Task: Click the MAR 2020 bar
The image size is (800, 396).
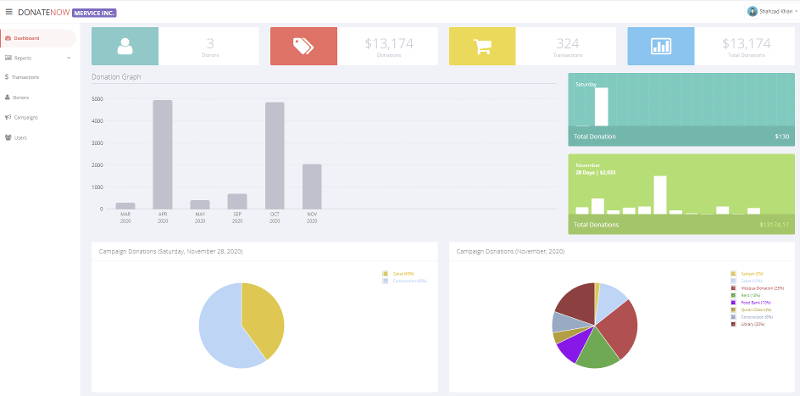Action: click(x=126, y=206)
